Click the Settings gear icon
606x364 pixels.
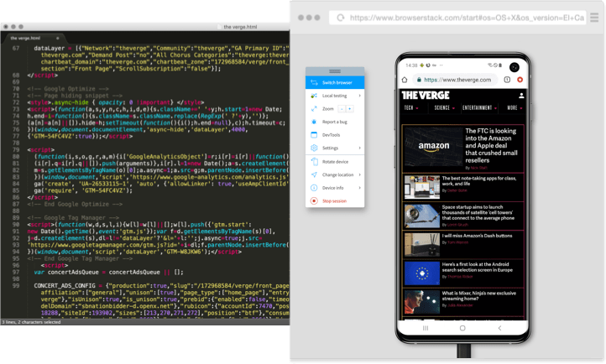click(314, 148)
